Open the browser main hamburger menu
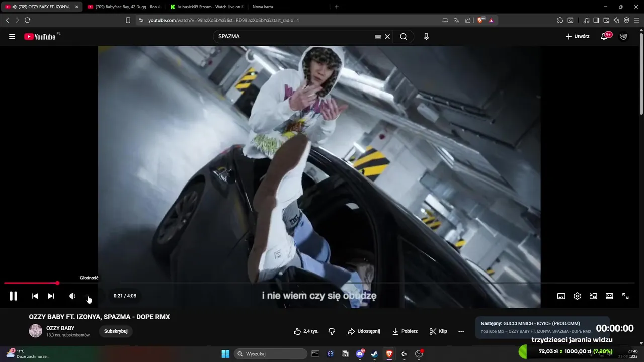644x362 pixels. coord(637,20)
